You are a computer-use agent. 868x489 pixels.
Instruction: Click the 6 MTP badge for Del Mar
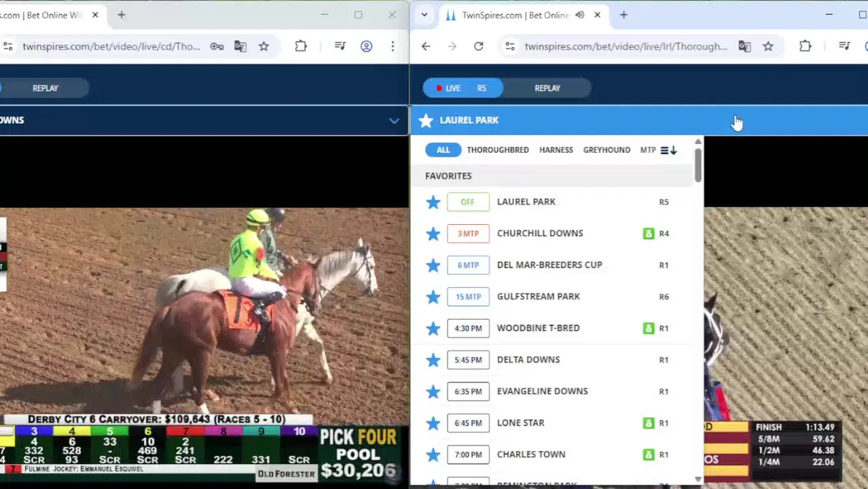468,265
